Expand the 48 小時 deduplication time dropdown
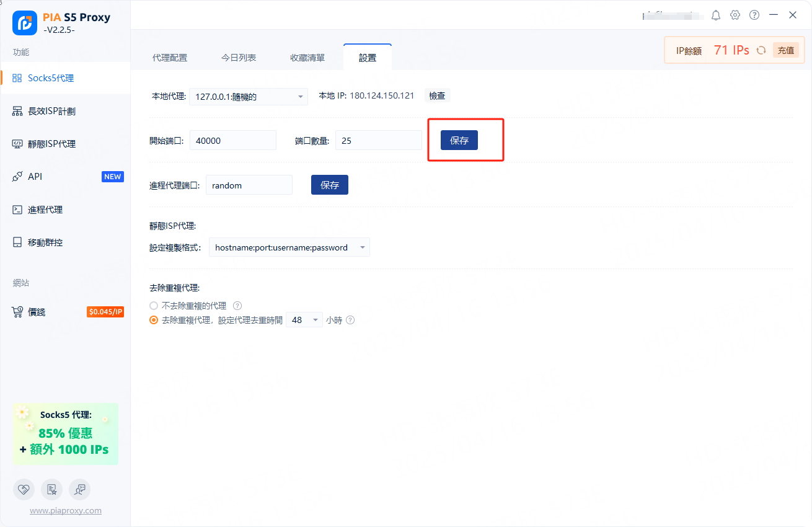This screenshot has width=812, height=527. (x=304, y=321)
